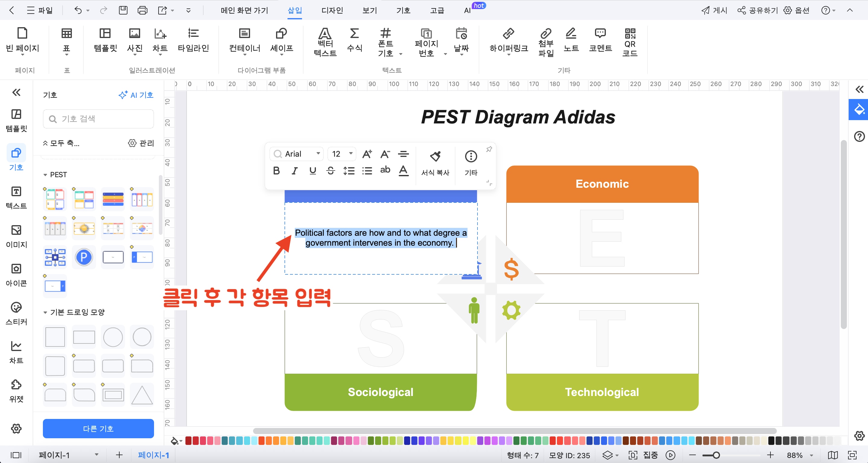Screen dimensions: 868x463
Task: Collapse the PEST symbols section
Action: 46,174
